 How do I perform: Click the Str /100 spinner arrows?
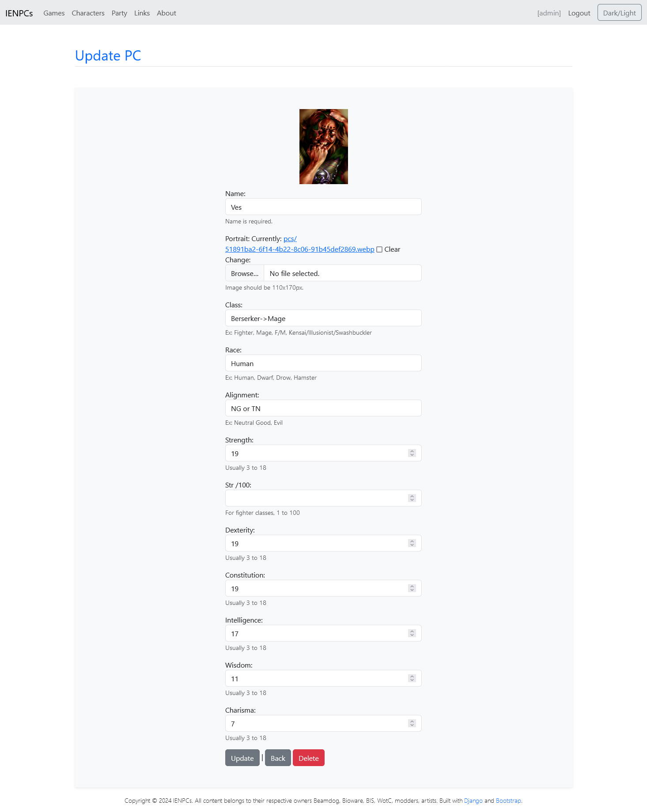(x=412, y=498)
